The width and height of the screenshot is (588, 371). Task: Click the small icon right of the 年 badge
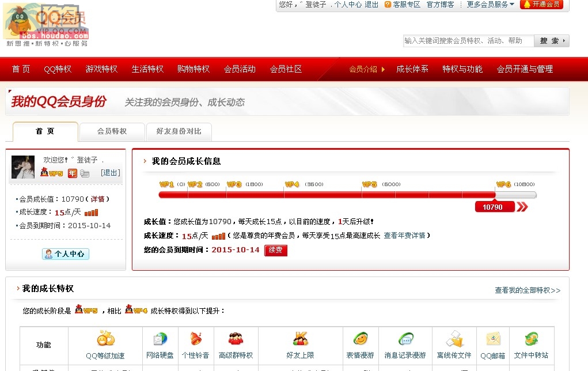[x=85, y=173]
